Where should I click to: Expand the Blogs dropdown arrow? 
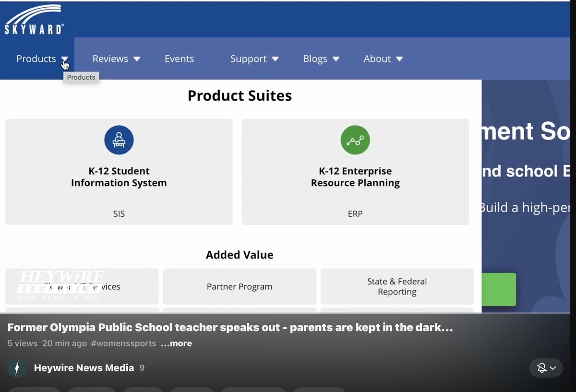click(x=336, y=59)
